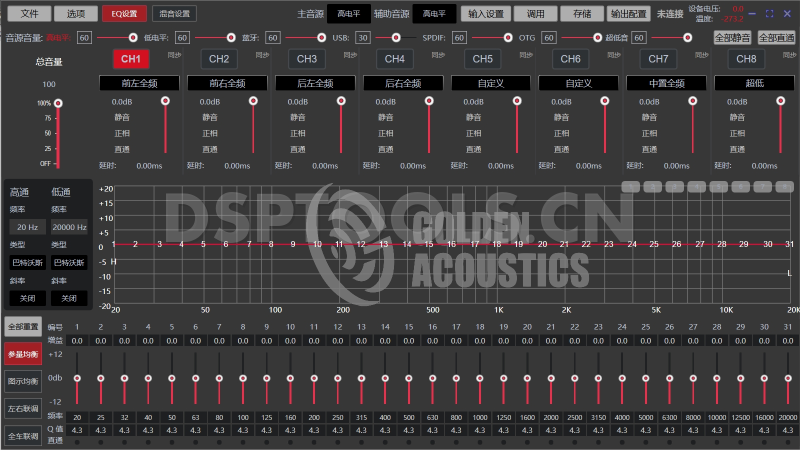Select channel CH8
The image size is (800, 450).
746,59
